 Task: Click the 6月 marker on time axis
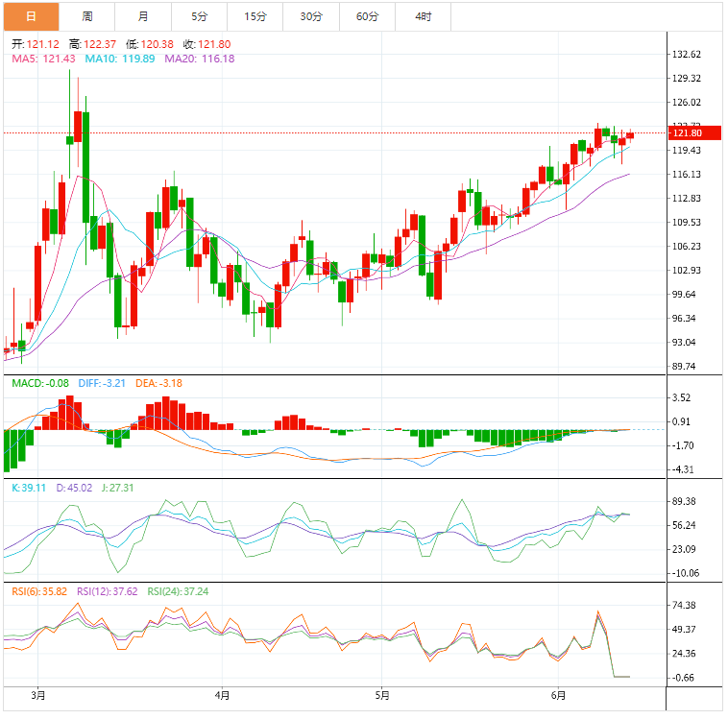click(559, 695)
